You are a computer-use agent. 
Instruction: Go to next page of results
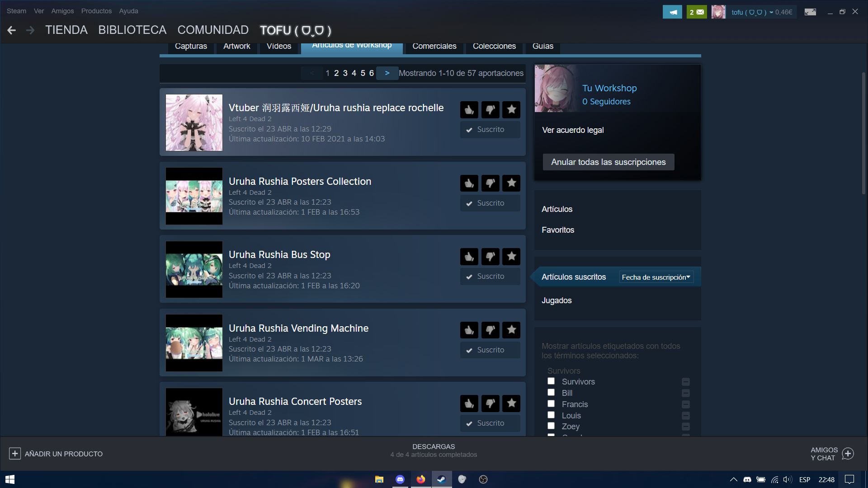click(387, 73)
